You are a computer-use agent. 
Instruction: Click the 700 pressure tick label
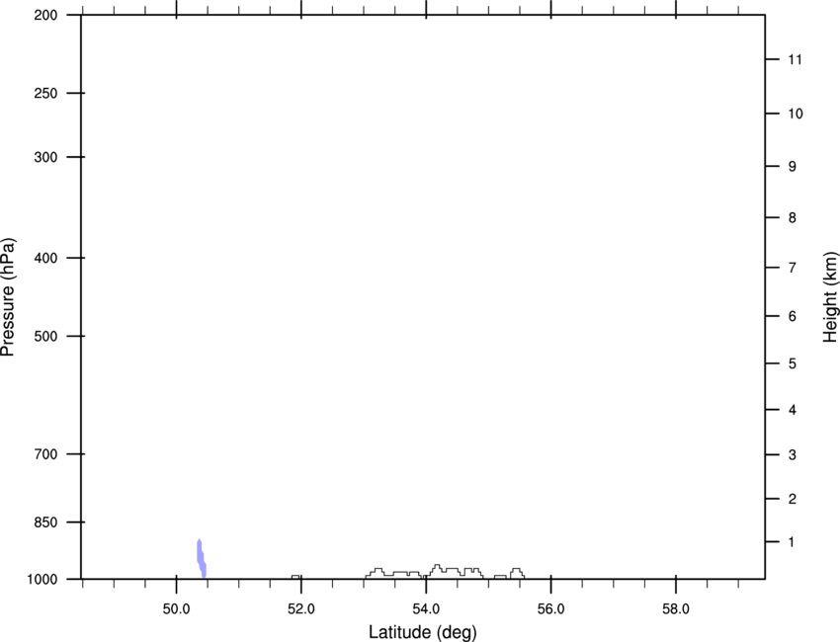45,454
